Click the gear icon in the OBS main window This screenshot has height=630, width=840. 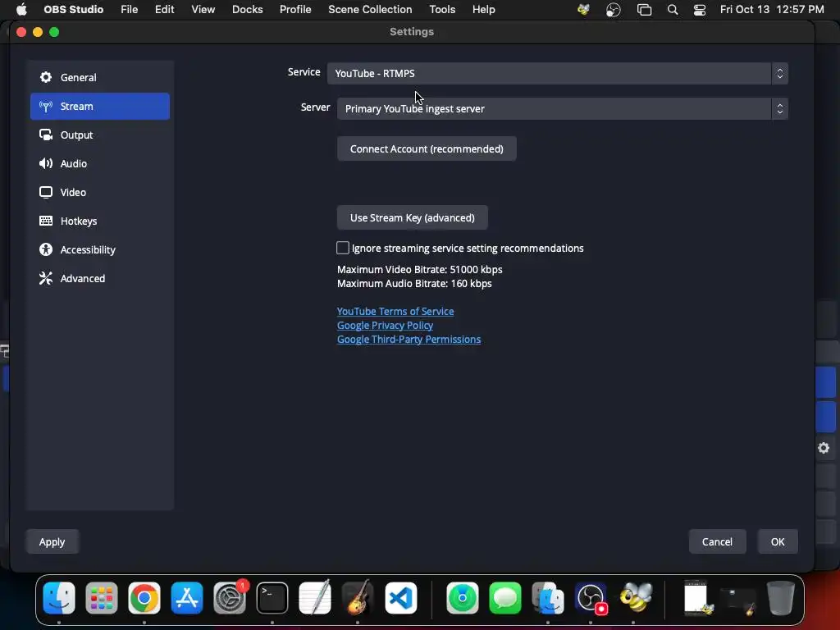(824, 448)
